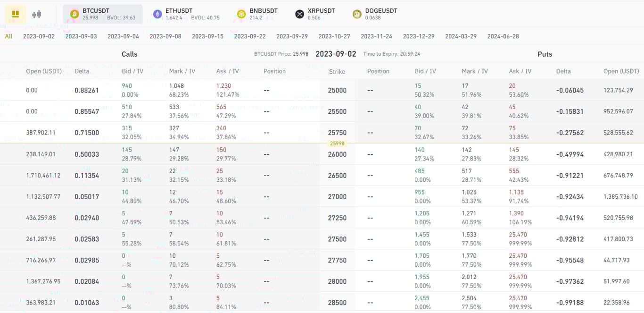
Task: Select the 2023-12-29 expiry date
Action: click(x=419, y=36)
